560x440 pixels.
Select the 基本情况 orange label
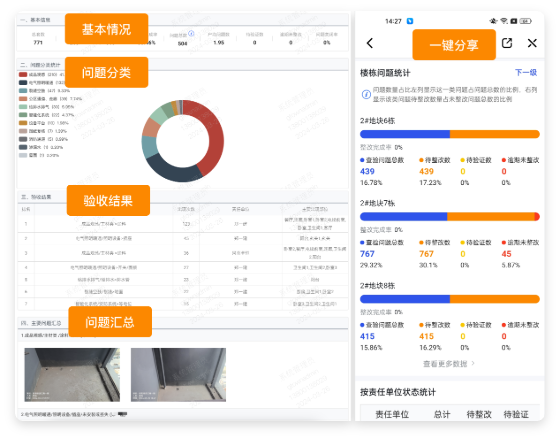106,29
